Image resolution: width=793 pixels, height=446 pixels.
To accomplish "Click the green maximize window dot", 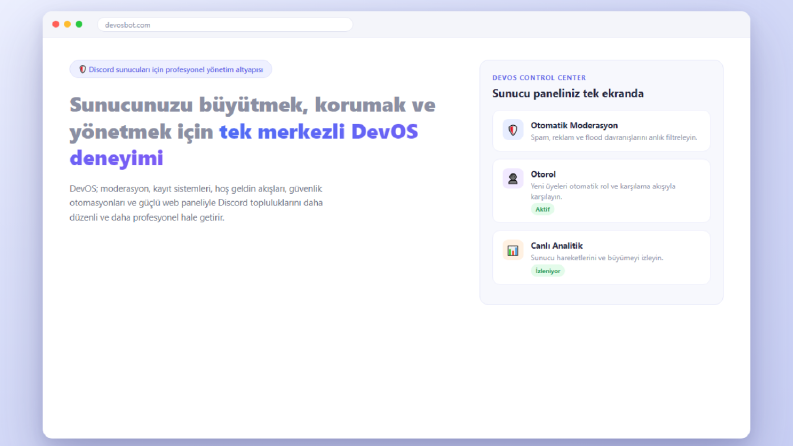I will (x=79, y=24).
